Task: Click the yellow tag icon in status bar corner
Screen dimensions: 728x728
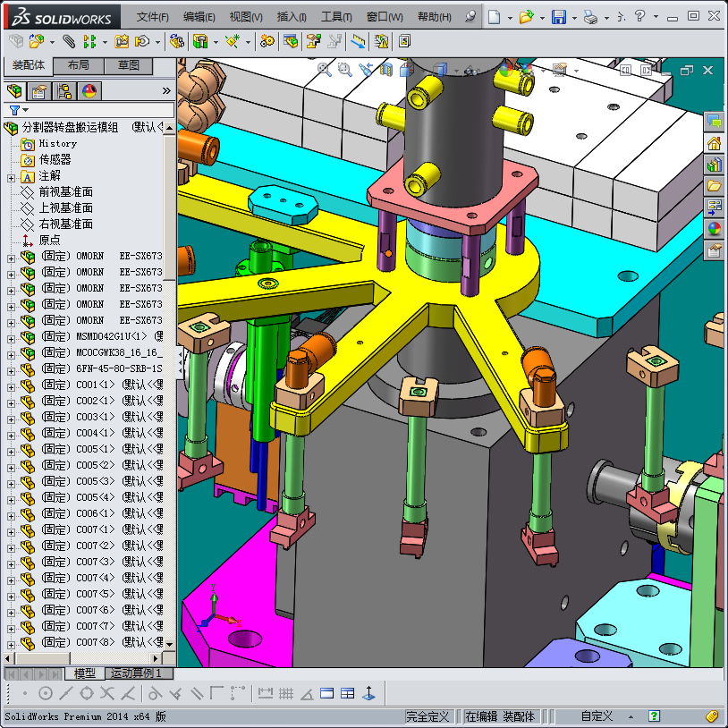Action: (x=713, y=716)
